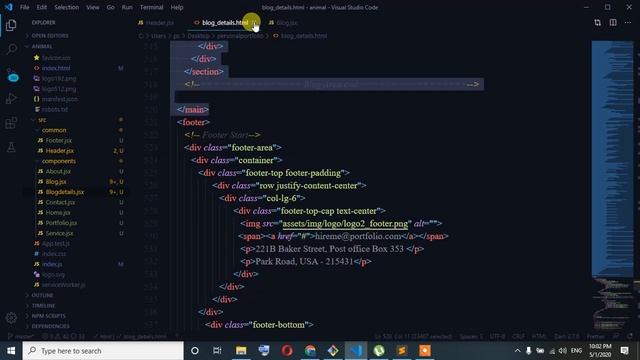Open the Run menu
The height and width of the screenshot is (360, 640).
click(127, 7)
